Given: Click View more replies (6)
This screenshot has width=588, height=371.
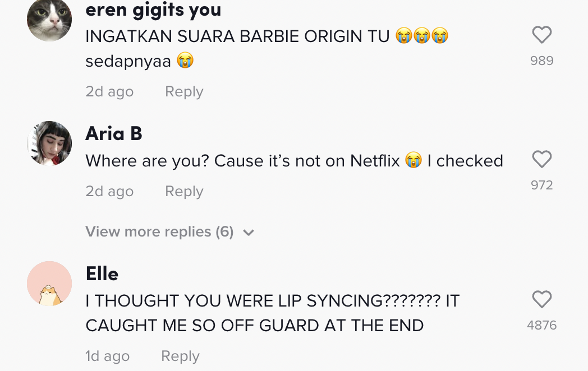Looking at the screenshot, I should pyautogui.click(x=159, y=232).
